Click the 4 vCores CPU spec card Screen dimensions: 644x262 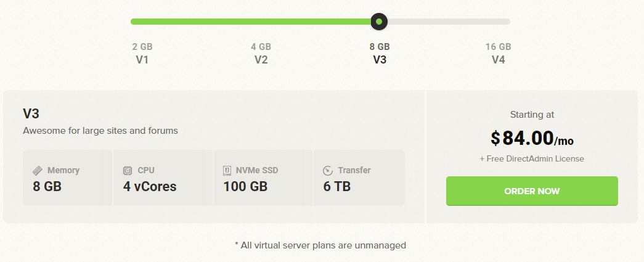coord(158,178)
